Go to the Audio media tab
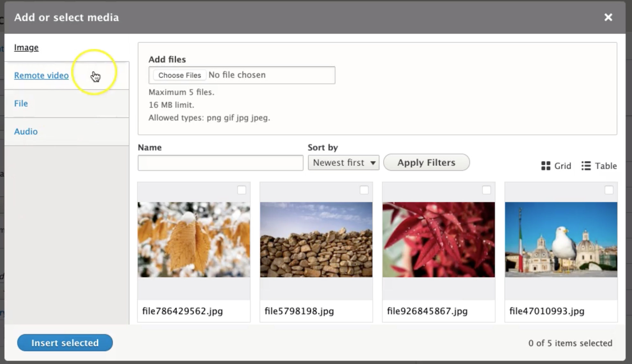 coord(26,132)
